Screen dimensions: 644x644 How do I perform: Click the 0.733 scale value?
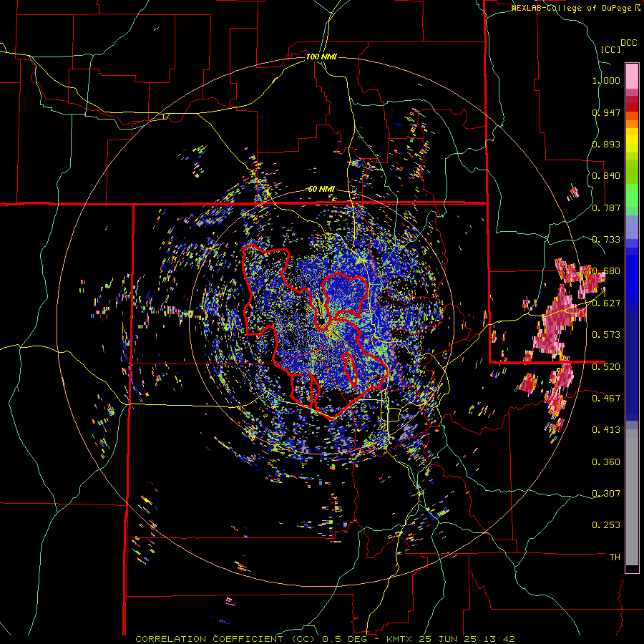click(606, 240)
